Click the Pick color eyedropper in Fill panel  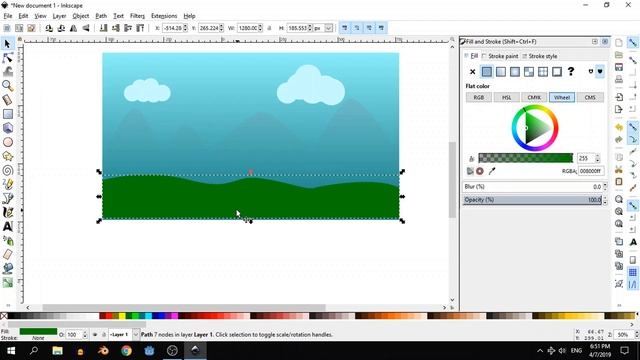[492, 171]
